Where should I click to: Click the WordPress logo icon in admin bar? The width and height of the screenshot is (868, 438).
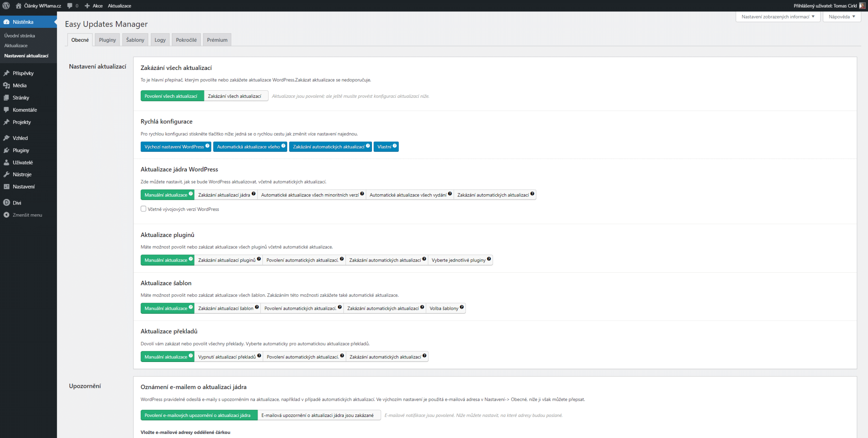(x=6, y=6)
